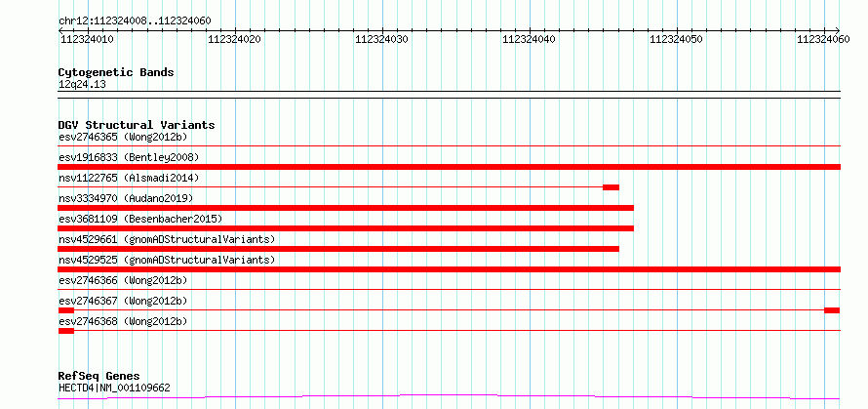Open variant nsv1122765 (Alsmadi2014) label
Screen dimensions: 868x409
pyautogui.click(x=129, y=178)
